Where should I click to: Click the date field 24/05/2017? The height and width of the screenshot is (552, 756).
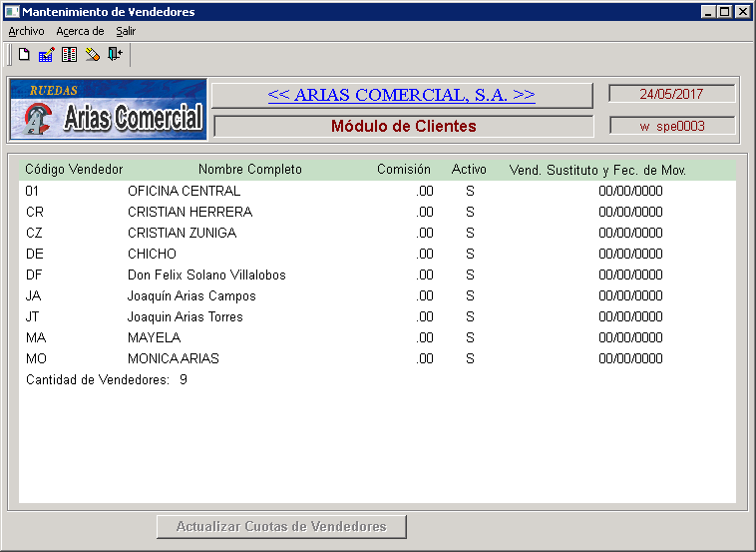coord(671,94)
